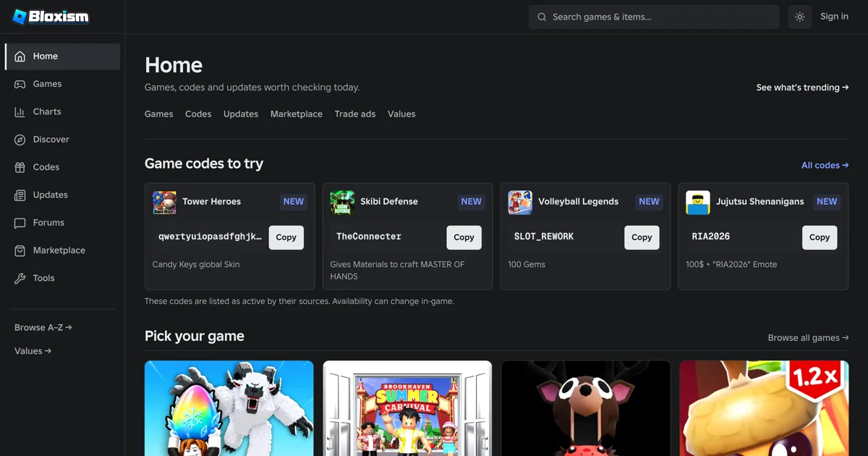Screen dimensions: 868x456
Task: Copy the RIA2026 code
Action: 820,237
